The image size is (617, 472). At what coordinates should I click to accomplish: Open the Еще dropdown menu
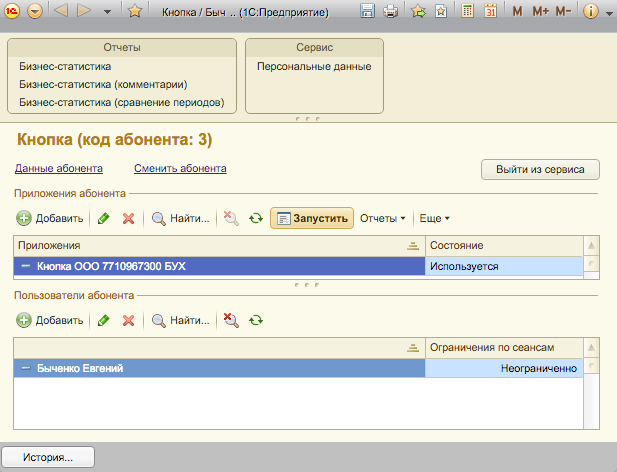434,218
